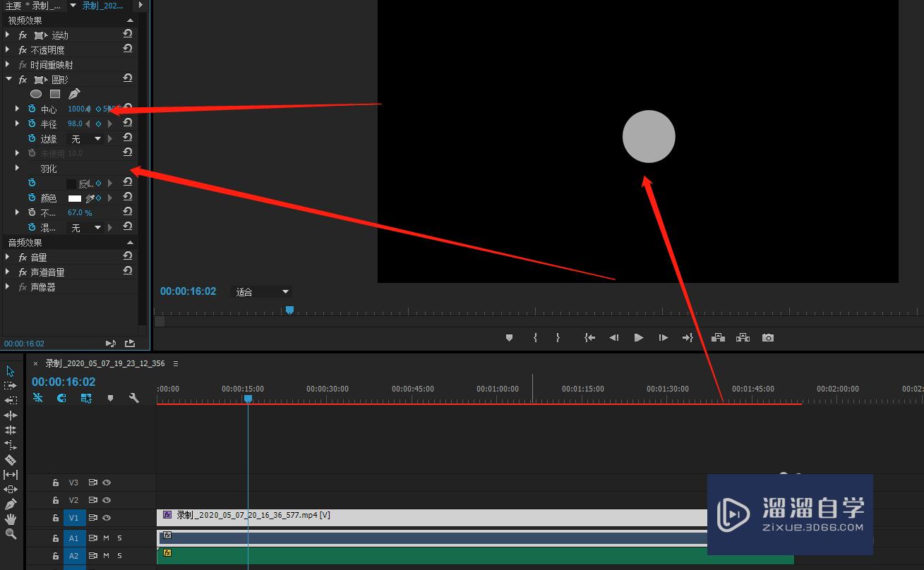Expand the 羽化 property
The height and width of the screenshot is (570, 924).
click(x=17, y=168)
